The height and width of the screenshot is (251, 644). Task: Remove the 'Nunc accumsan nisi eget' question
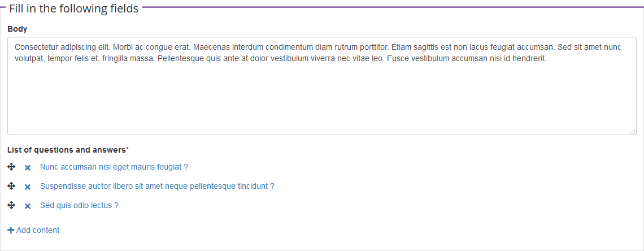[28, 168]
